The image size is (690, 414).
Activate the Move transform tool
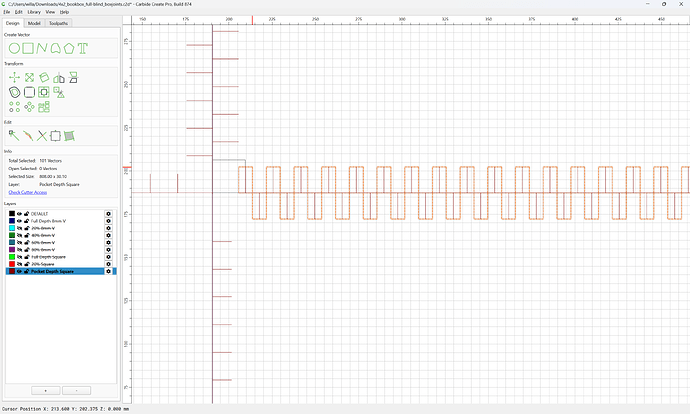point(15,78)
